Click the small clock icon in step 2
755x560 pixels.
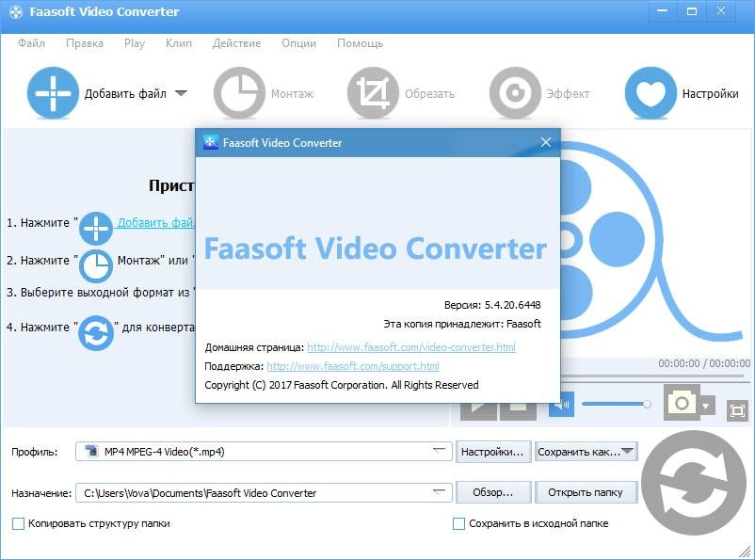pos(96,265)
